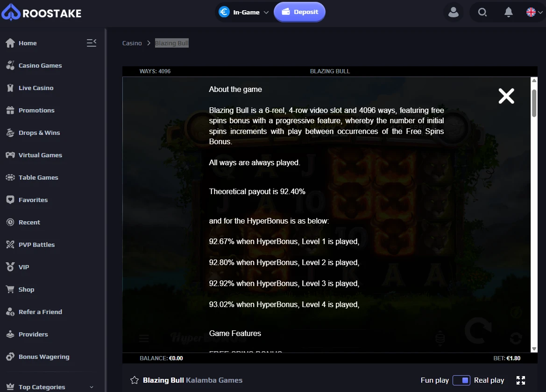The image size is (546, 392).
Task: Click the Kalamba Games provider link
Action: [214, 380]
